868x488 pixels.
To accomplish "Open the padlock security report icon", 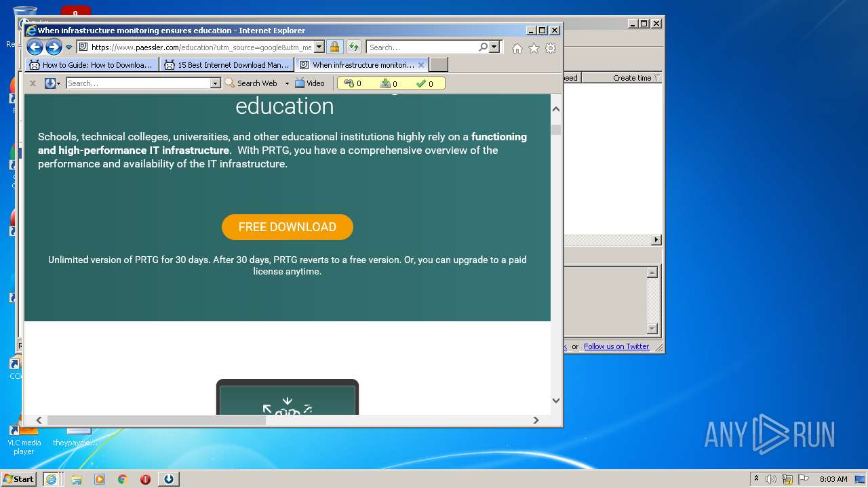I will pyautogui.click(x=334, y=47).
